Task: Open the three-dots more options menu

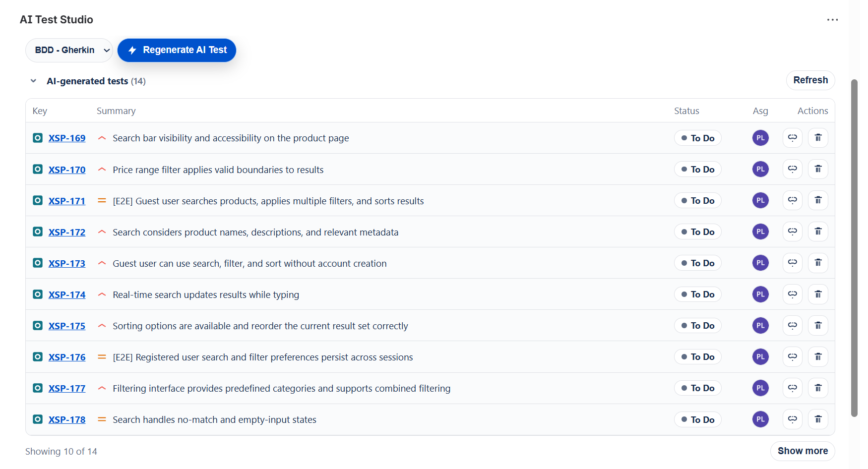Action: pos(832,20)
